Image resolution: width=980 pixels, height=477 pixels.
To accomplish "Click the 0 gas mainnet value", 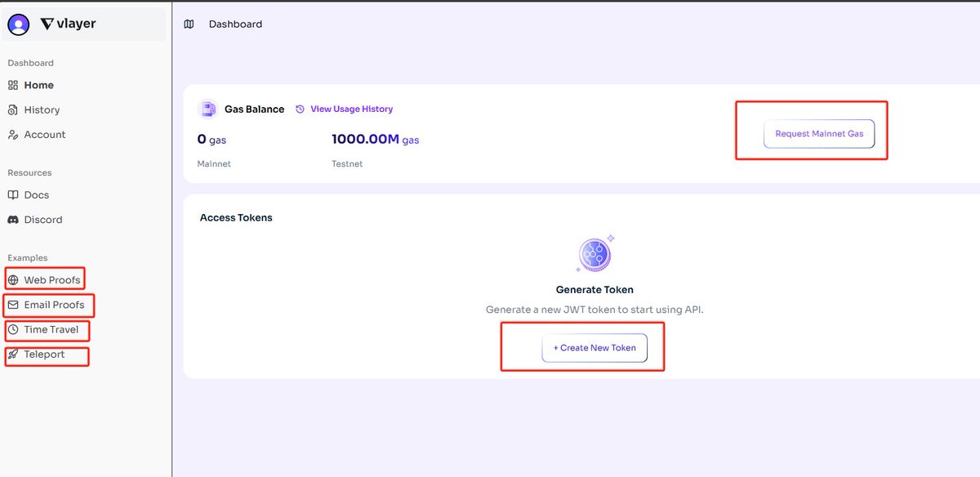I will [x=212, y=140].
